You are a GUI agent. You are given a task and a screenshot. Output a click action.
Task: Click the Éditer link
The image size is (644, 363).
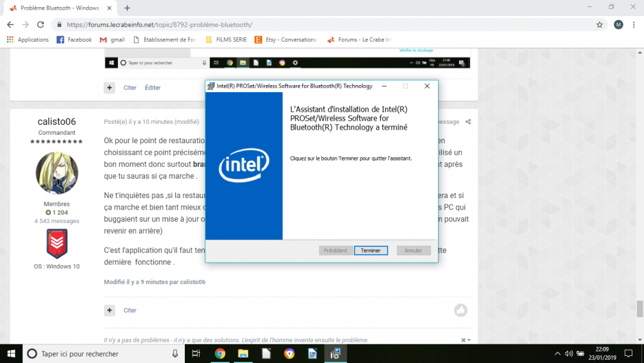pyautogui.click(x=153, y=88)
